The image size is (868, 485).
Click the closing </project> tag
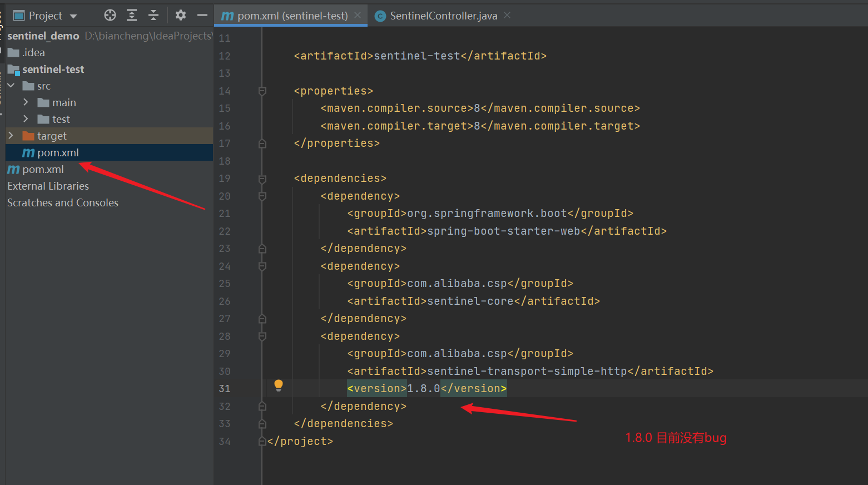pos(300,441)
